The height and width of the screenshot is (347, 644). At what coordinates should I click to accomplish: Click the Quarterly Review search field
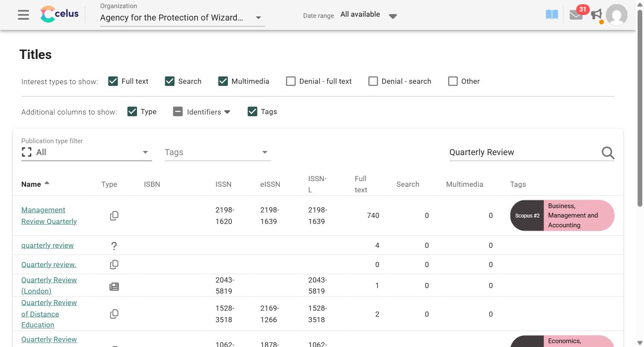tap(524, 152)
